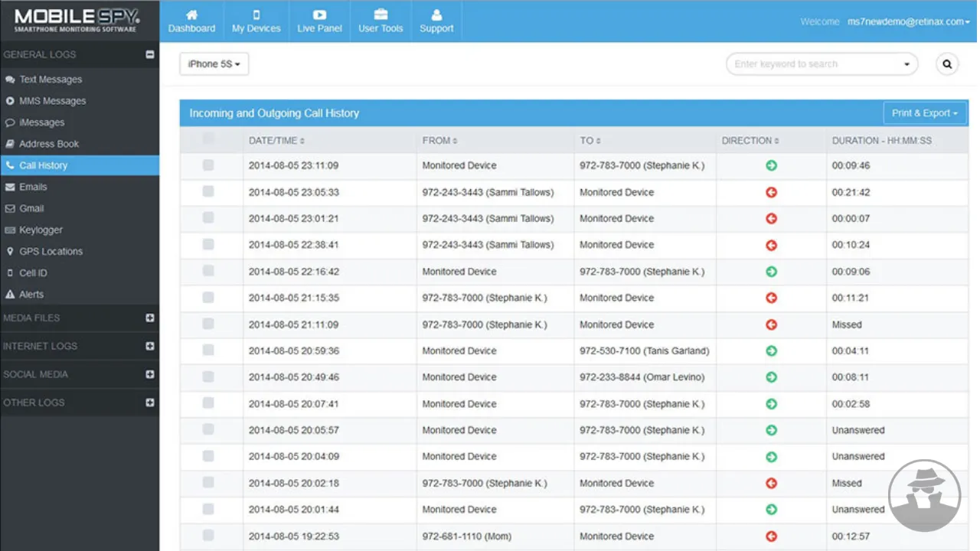
Task: Open My Devices phone icon
Action: pyautogui.click(x=256, y=15)
